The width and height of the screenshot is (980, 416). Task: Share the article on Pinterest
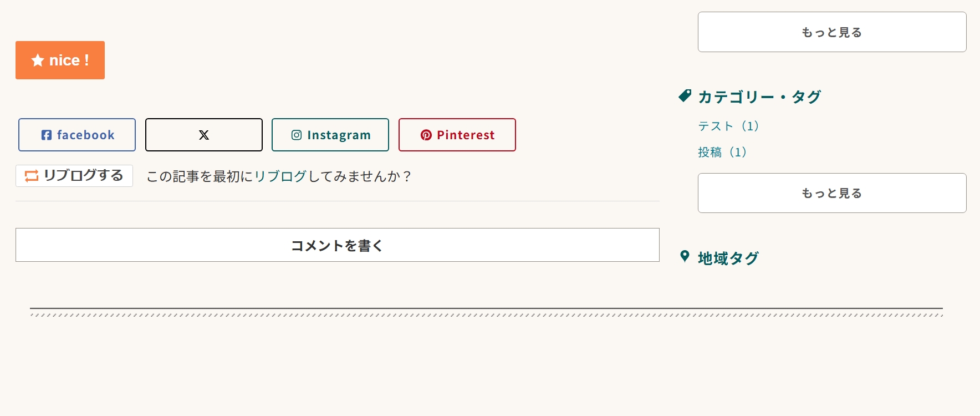tap(457, 135)
